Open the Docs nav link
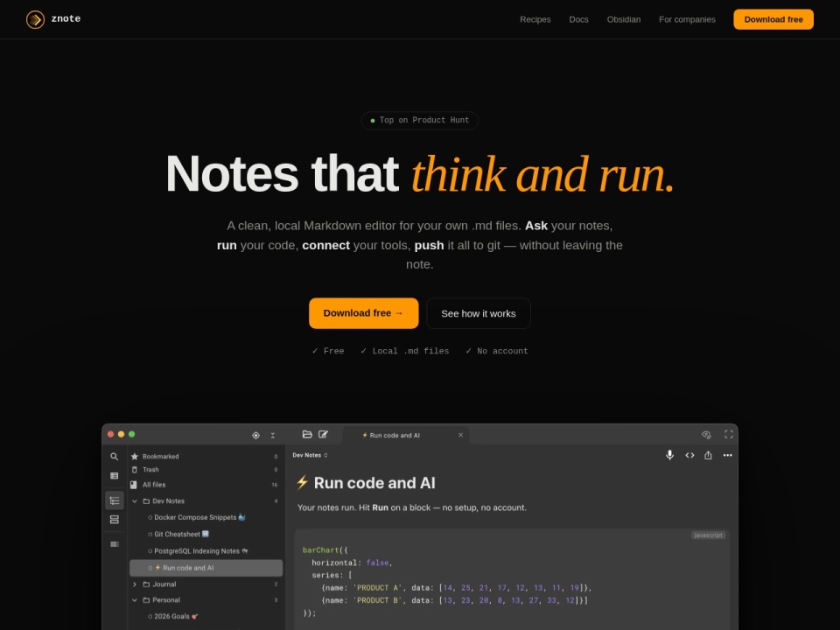 pyautogui.click(x=578, y=19)
